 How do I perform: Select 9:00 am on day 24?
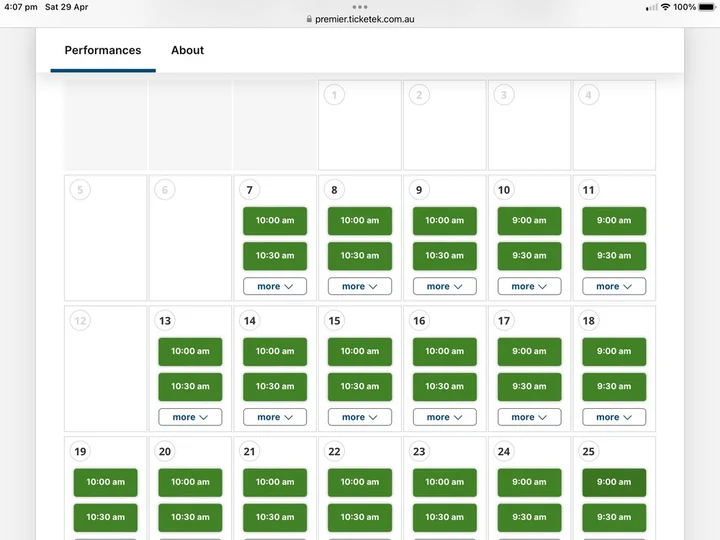pyautogui.click(x=529, y=482)
